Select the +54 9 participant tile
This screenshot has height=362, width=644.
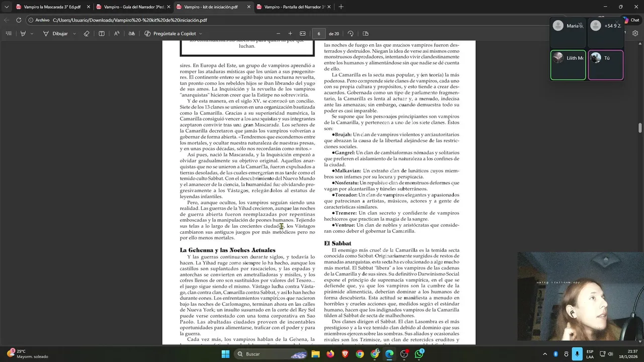coord(606,33)
